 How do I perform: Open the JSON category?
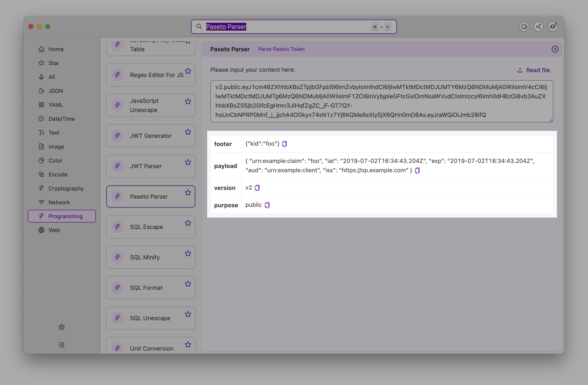coord(62,91)
